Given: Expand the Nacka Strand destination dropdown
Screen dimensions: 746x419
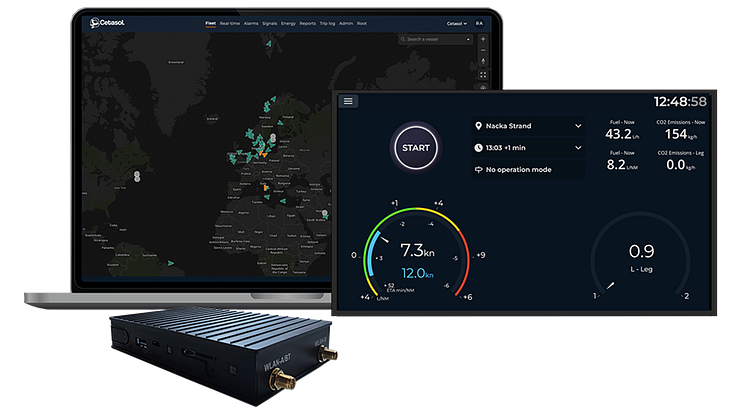Looking at the screenshot, I should pos(578,126).
